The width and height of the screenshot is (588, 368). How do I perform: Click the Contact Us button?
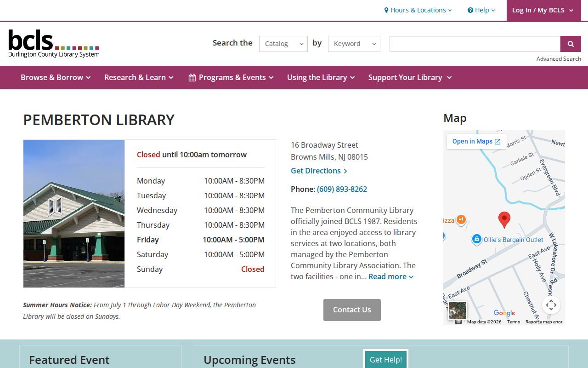pos(352,310)
